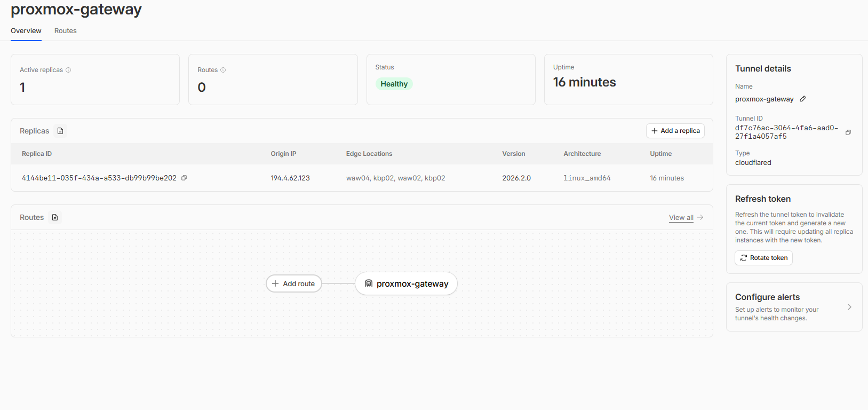Click the Routes count 0

(x=202, y=87)
